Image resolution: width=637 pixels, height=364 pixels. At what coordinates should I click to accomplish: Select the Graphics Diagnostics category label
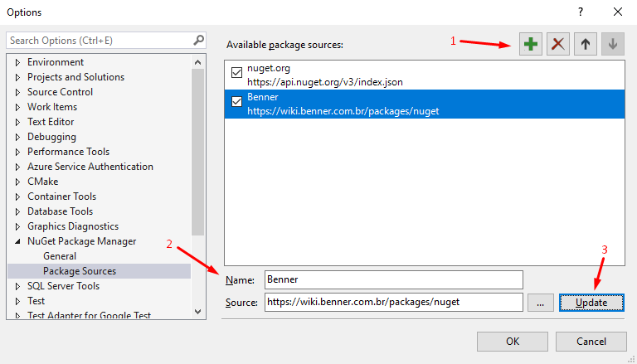point(73,226)
